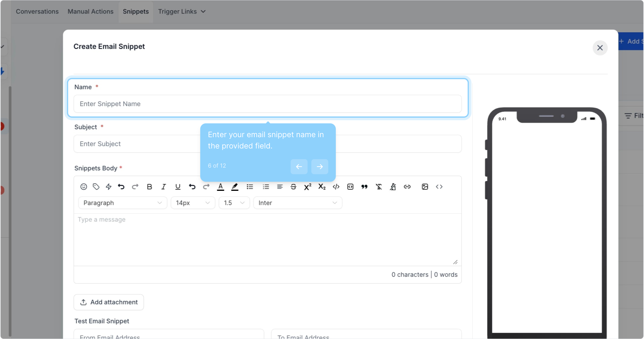Open the Trigger Links menu
Screen dimensions: 644x339
[181, 12]
